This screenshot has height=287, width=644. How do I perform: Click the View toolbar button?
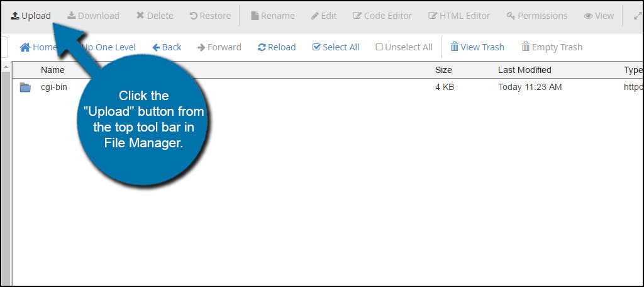(599, 16)
